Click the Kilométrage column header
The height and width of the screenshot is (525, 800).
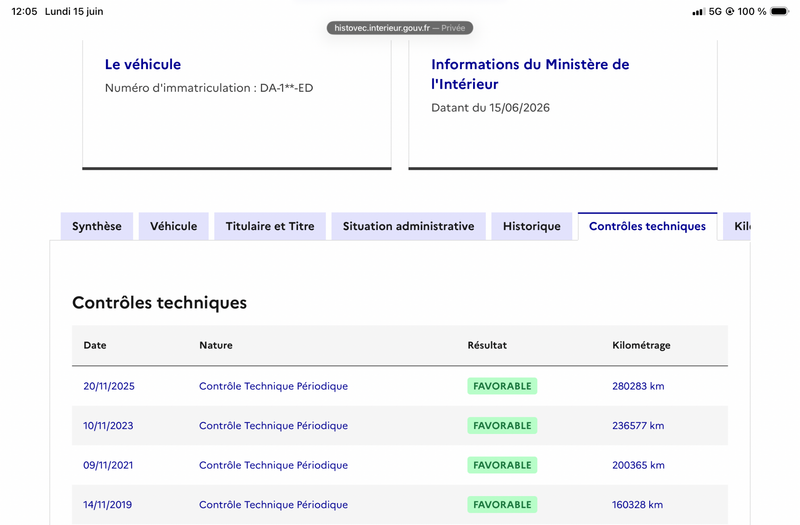click(641, 345)
